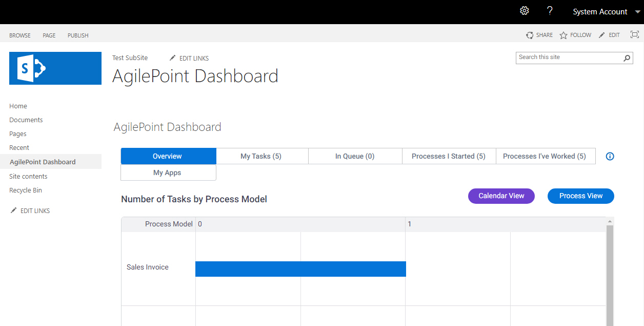The image size is (644, 326).
Task: Click the AgilePoint Dashboard page title
Action: point(195,76)
